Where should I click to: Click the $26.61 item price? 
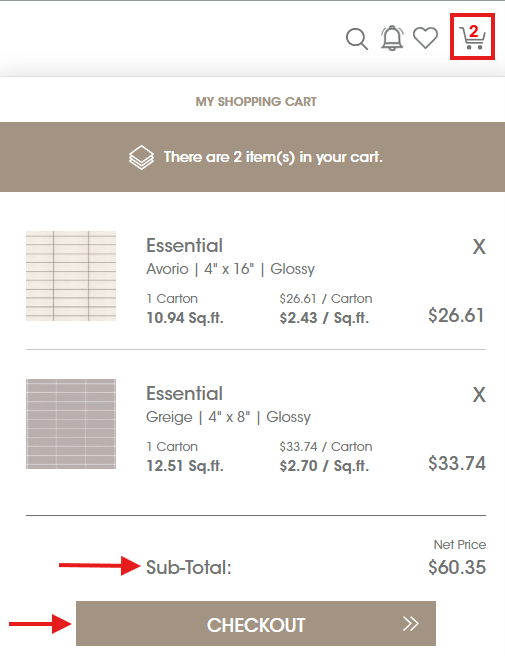pos(456,315)
